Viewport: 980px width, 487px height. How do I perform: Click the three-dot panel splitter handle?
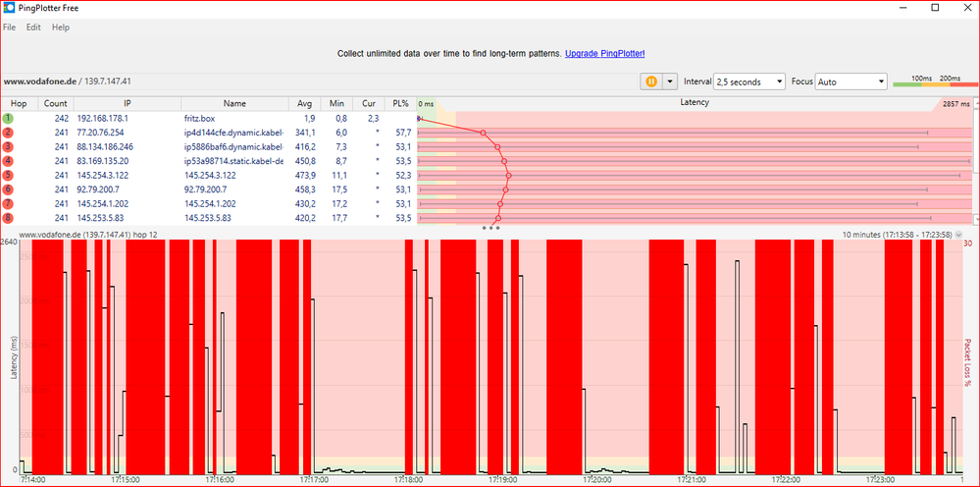click(490, 228)
